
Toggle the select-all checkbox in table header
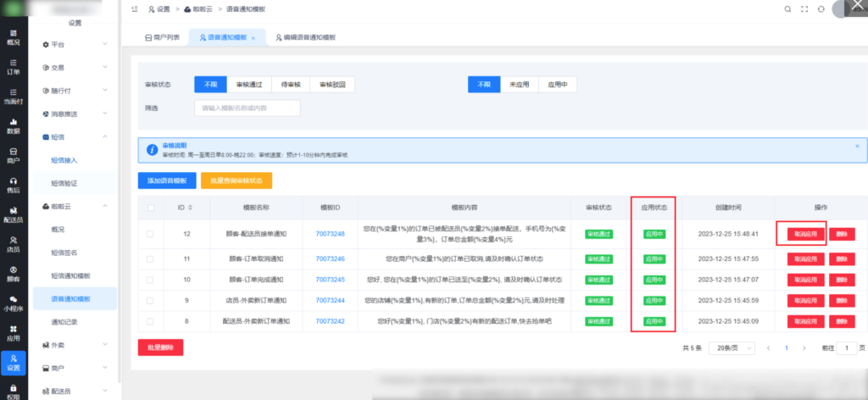(151, 208)
